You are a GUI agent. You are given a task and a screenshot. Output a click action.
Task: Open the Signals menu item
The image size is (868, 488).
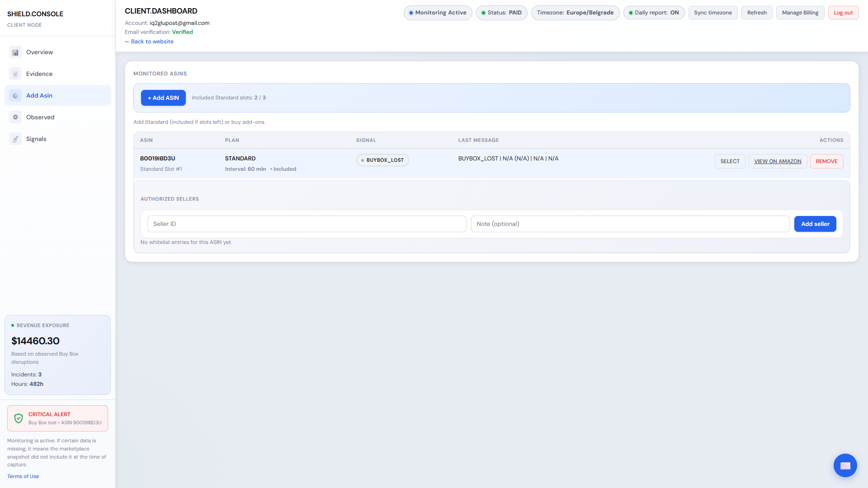[x=36, y=139]
